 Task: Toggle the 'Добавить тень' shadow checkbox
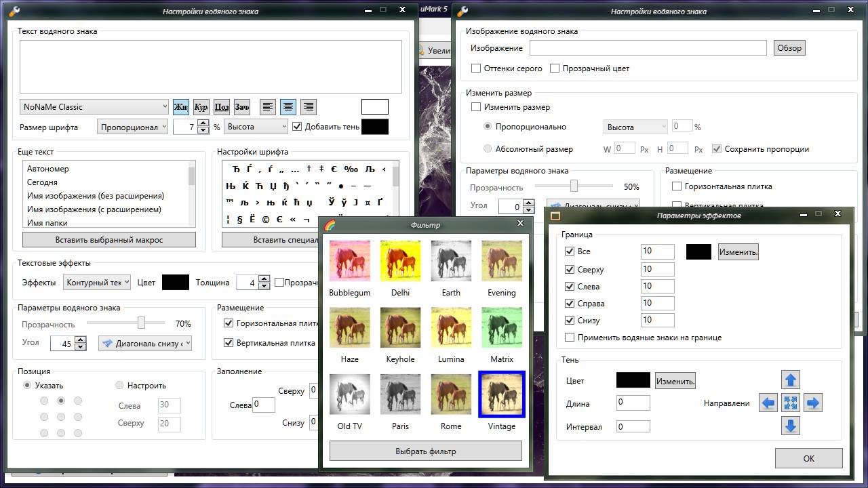297,126
